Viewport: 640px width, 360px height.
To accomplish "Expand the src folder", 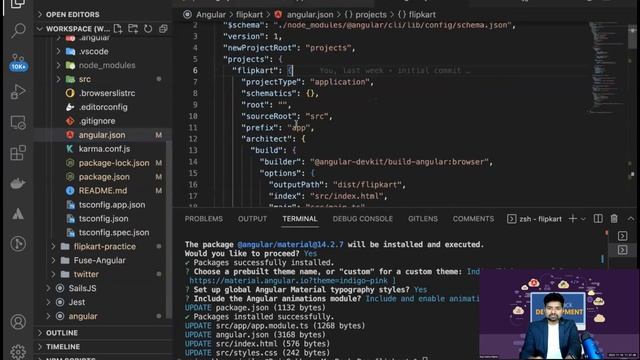I will (102, 79).
